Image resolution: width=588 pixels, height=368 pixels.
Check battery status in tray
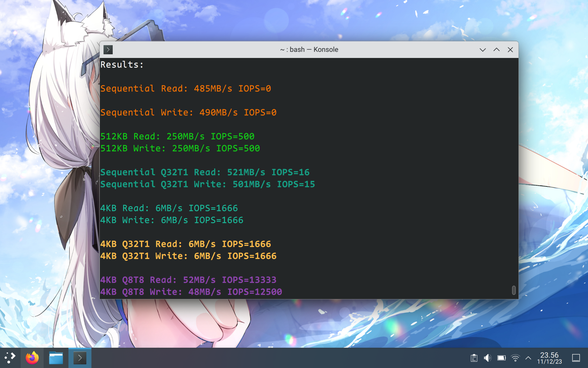point(501,358)
